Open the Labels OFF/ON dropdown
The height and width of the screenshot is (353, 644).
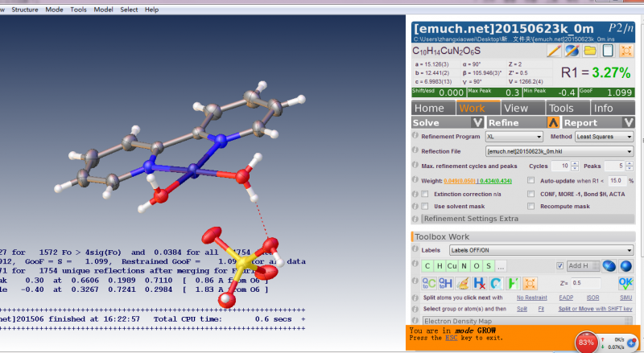click(541, 250)
